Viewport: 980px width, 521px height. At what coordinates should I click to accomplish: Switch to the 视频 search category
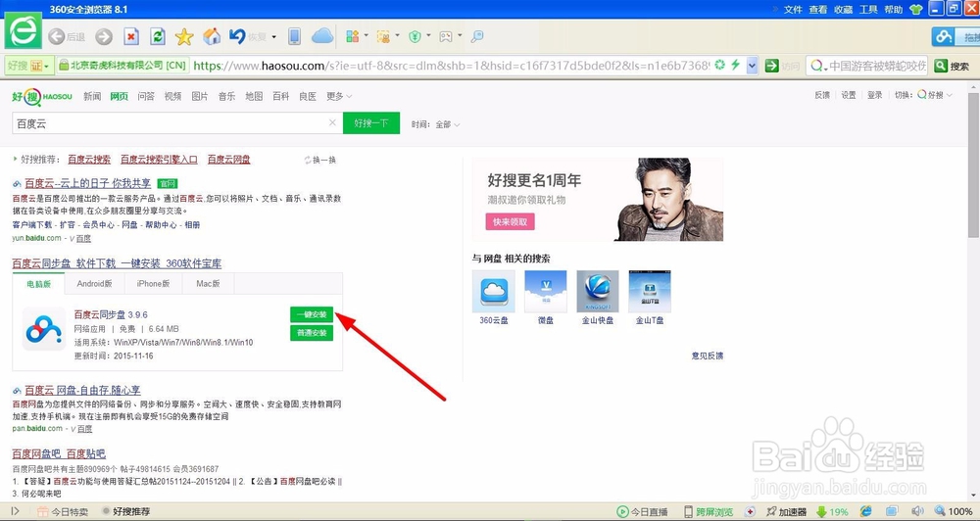point(173,96)
